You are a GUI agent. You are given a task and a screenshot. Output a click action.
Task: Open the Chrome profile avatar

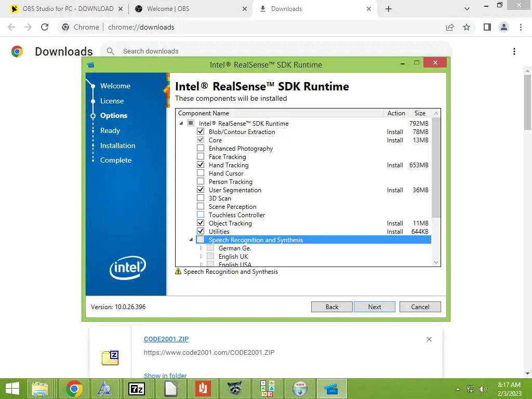click(x=504, y=27)
